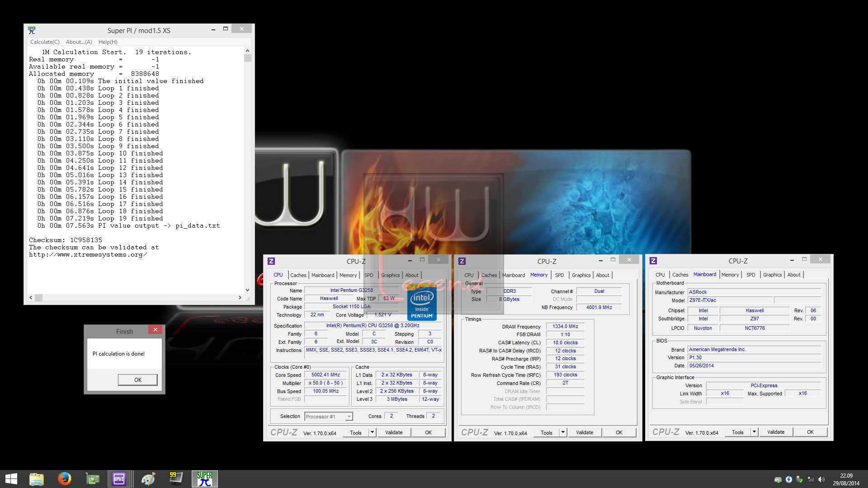
Task: Click the Memory CPU-Z window Z icon
Action: point(462,261)
